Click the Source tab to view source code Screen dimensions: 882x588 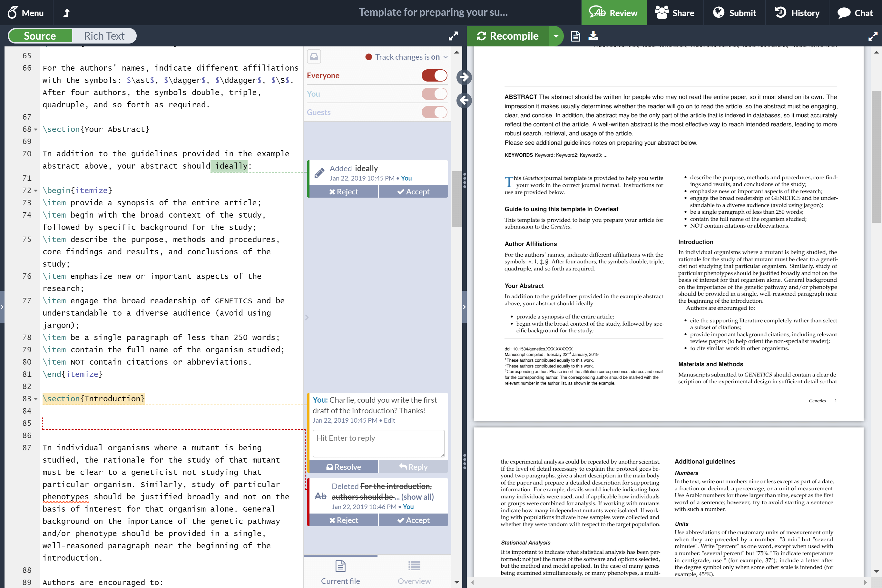click(x=39, y=35)
